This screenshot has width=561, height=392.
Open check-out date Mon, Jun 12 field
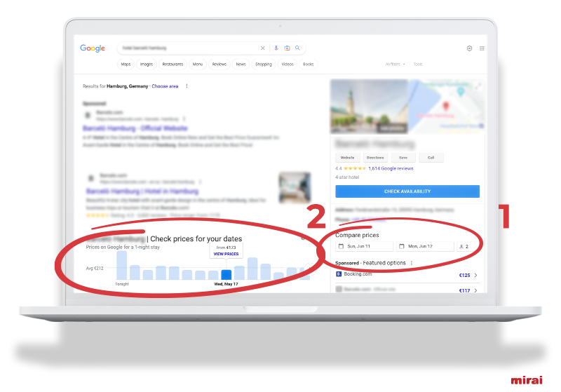click(425, 246)
